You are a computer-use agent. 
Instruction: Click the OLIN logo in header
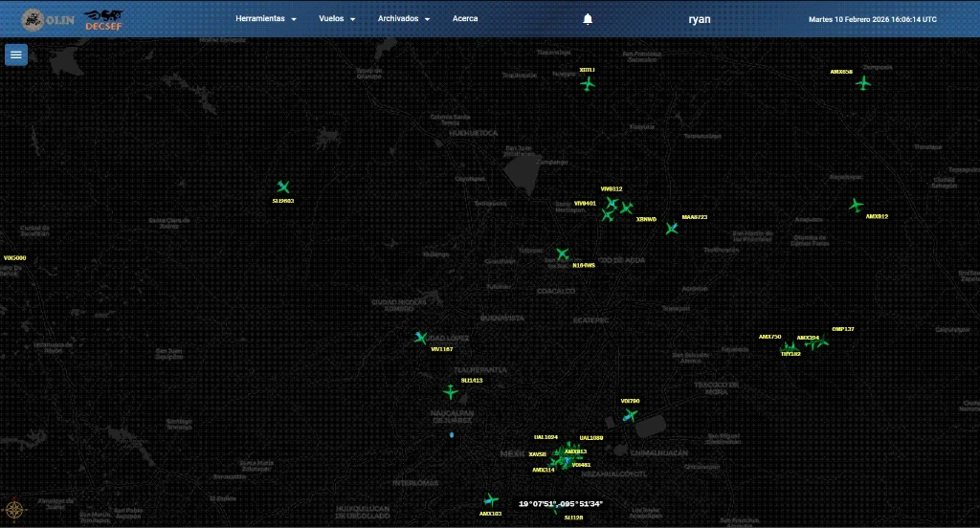coord(48,19)
